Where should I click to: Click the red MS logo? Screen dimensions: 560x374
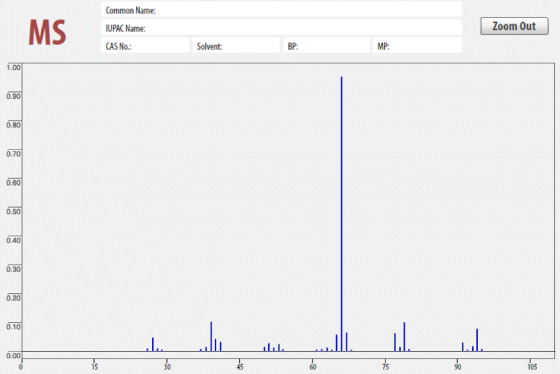48,33
